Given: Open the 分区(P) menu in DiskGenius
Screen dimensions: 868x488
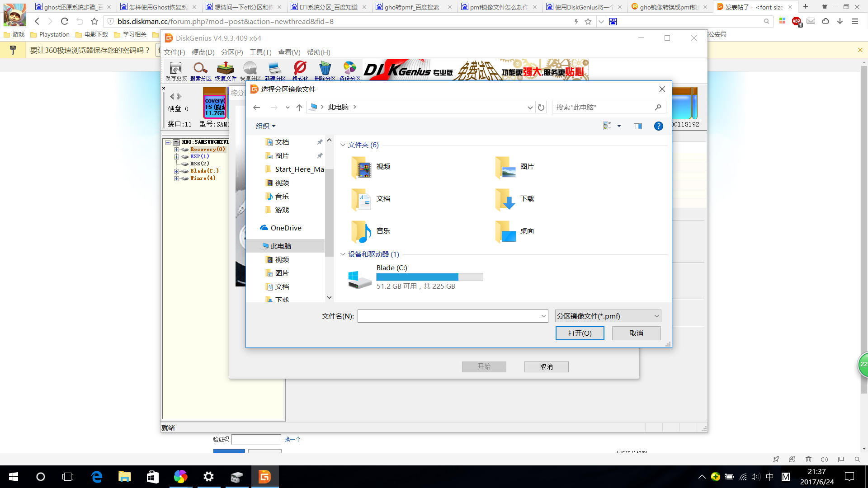Looking at the screenshot, I should tap(232, 52).
